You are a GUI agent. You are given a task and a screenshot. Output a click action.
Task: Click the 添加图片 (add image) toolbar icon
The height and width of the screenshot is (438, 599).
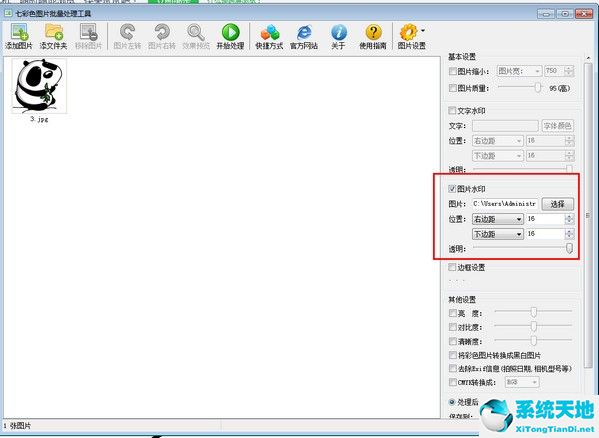19,32
